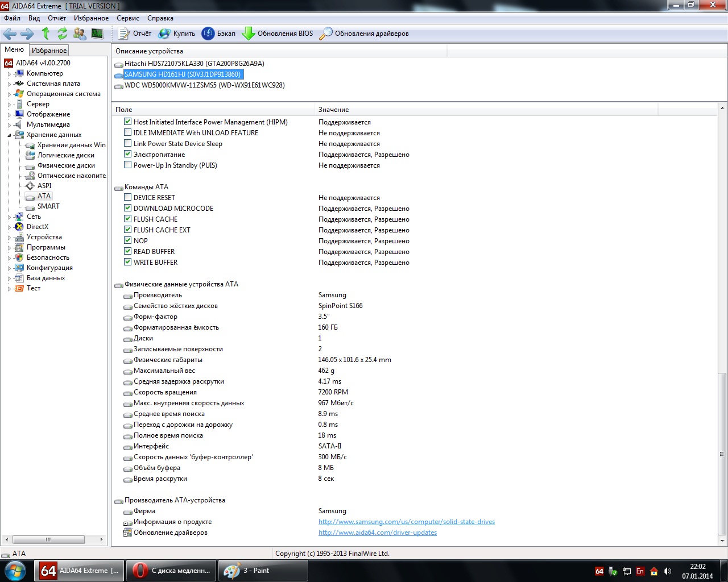Select SMART in the storage tree
Image resolution: width=728 pixels, height=582 pixels.
pyautogui.click(x=48, y=206)
